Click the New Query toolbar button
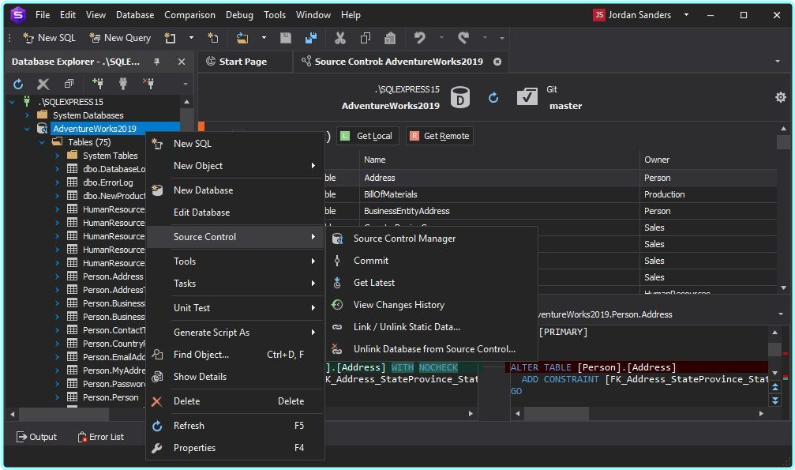This screenshot has height=470, width=795. pyautogui.click(x=120, y=38)
